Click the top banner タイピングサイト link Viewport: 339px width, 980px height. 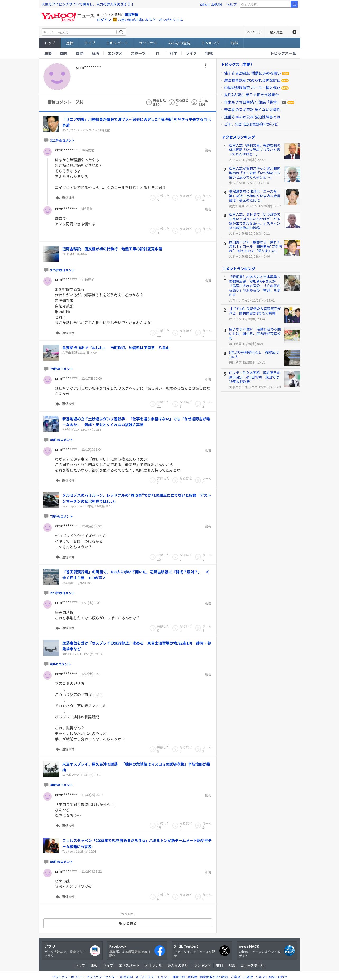[87, 4]
